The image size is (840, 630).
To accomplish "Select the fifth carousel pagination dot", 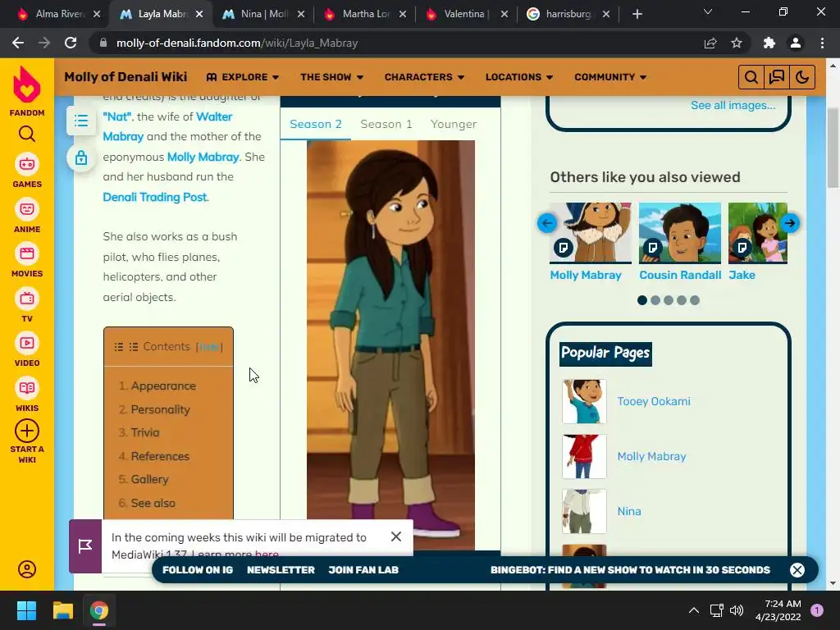I will pos(695,300).
